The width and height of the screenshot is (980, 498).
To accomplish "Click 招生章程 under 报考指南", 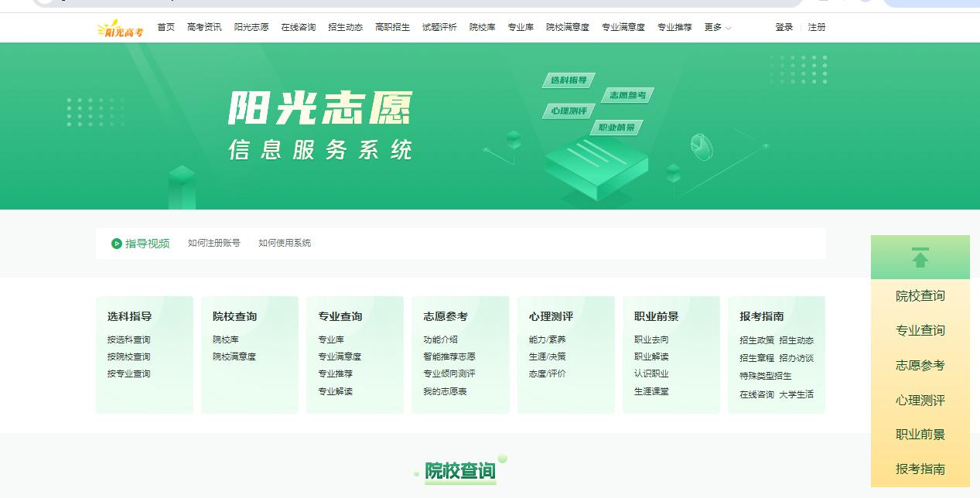I will (756, 358).
